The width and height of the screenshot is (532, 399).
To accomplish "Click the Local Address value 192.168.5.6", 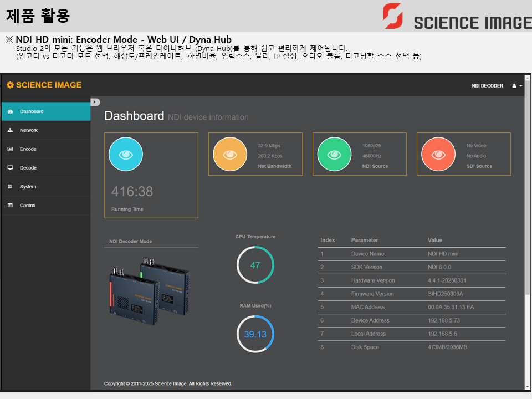I will [442, 334].
